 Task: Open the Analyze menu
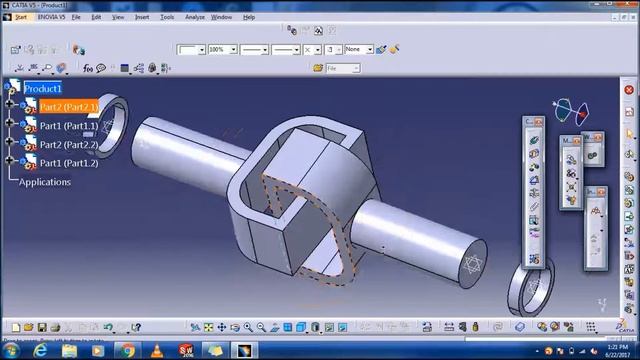[x=195, y=17]
